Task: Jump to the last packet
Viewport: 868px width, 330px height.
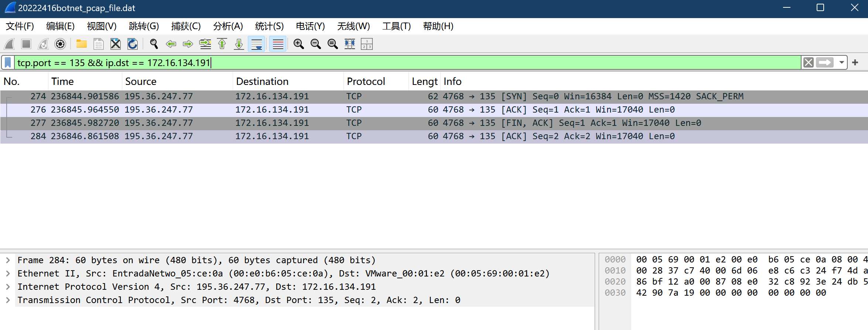Action: 239,44
